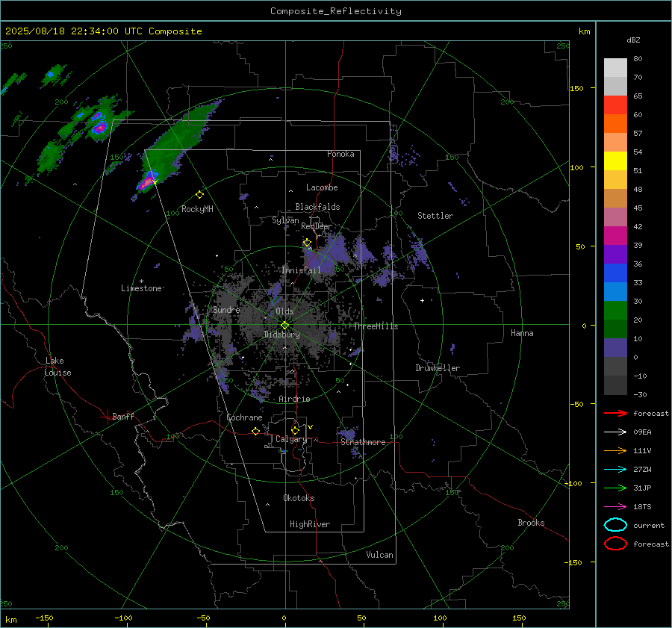Click the Hanna label
Image resolution: width=672 pixels, height=628 pixels.
coord(522,333)
